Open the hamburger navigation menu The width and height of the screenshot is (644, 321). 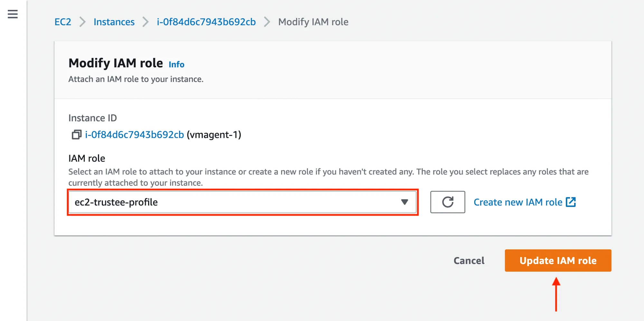click(x=13, y=14)
